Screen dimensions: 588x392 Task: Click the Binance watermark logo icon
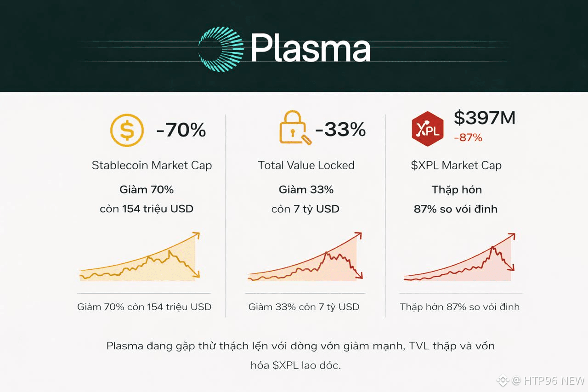click(x=503, y=381)
